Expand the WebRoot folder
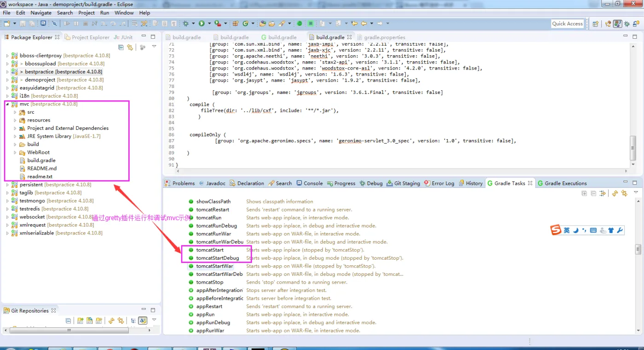Viewport: 644px width, 350px height. tap(15, 152)
